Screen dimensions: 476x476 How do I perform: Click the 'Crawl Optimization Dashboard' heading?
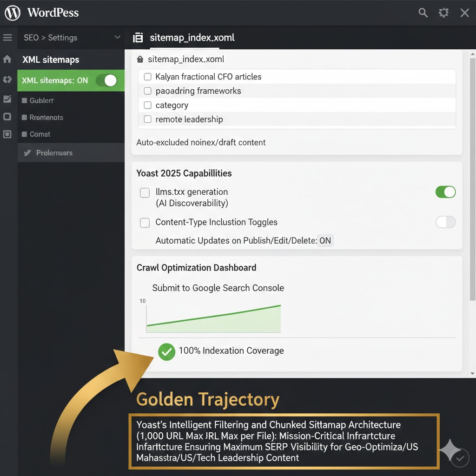click(x=197, y=268)
